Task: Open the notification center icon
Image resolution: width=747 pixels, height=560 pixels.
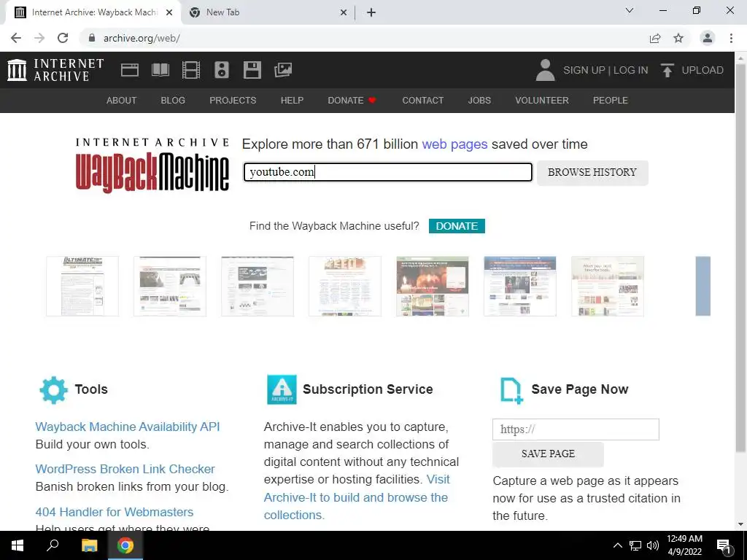Action: pos(724,545)
